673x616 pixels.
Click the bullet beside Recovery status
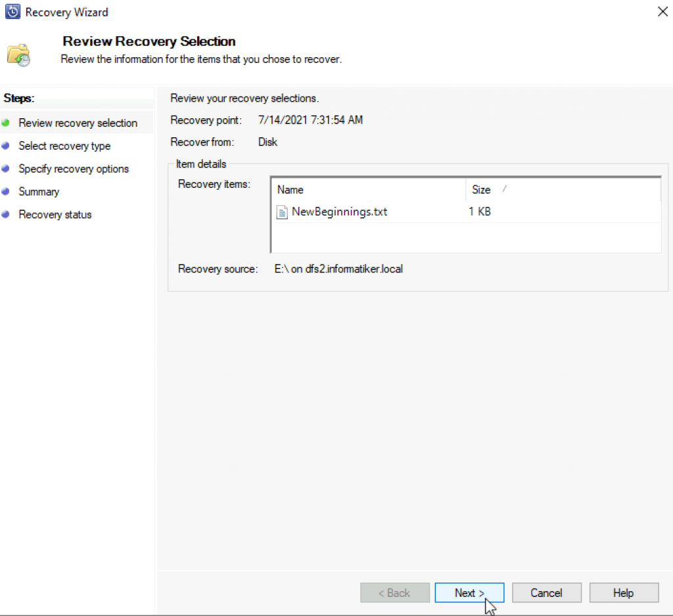5,214
